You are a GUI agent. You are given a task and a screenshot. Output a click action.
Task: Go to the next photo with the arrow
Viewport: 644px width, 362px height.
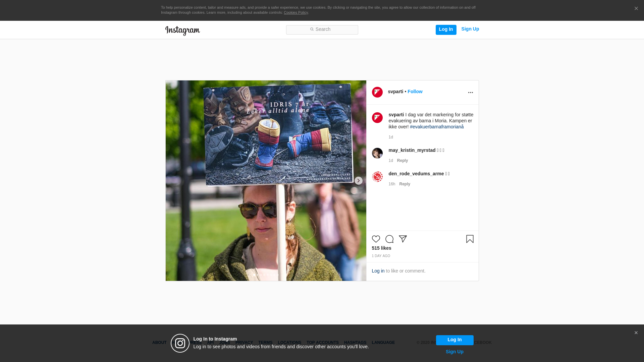(x=358, y=181)
